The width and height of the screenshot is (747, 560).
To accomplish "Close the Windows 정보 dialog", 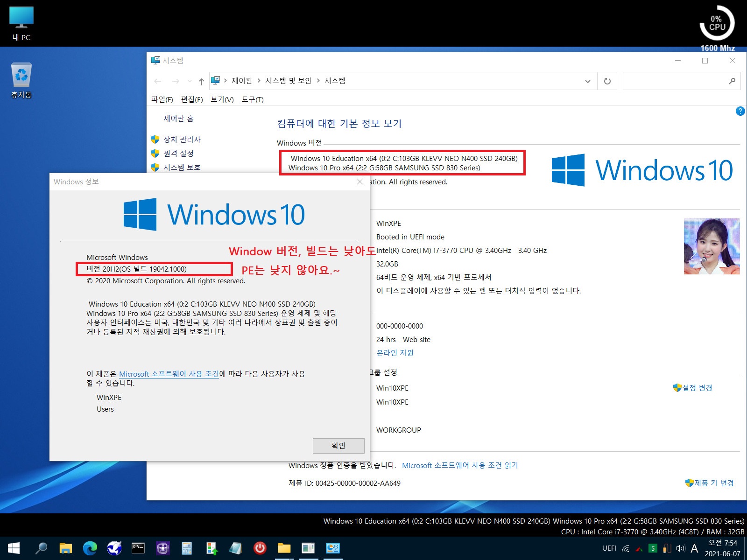I will tap(360, 182).
